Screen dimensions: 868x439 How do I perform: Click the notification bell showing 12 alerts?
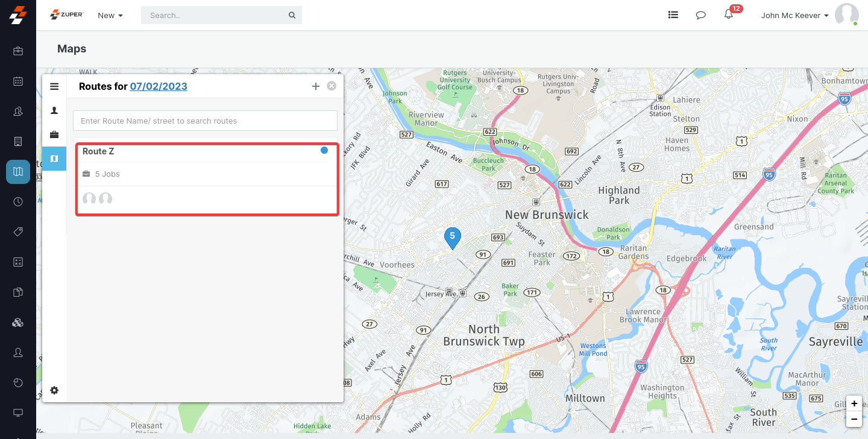pos(728,16)
